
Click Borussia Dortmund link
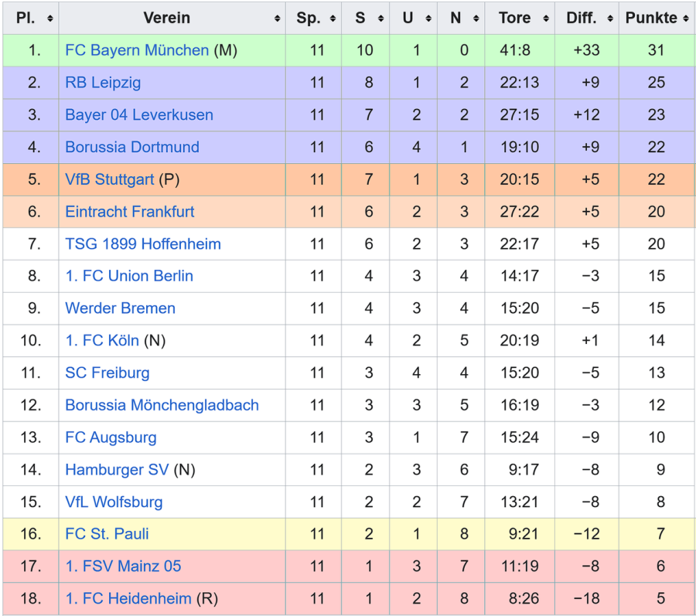click(x=132, y=147)
